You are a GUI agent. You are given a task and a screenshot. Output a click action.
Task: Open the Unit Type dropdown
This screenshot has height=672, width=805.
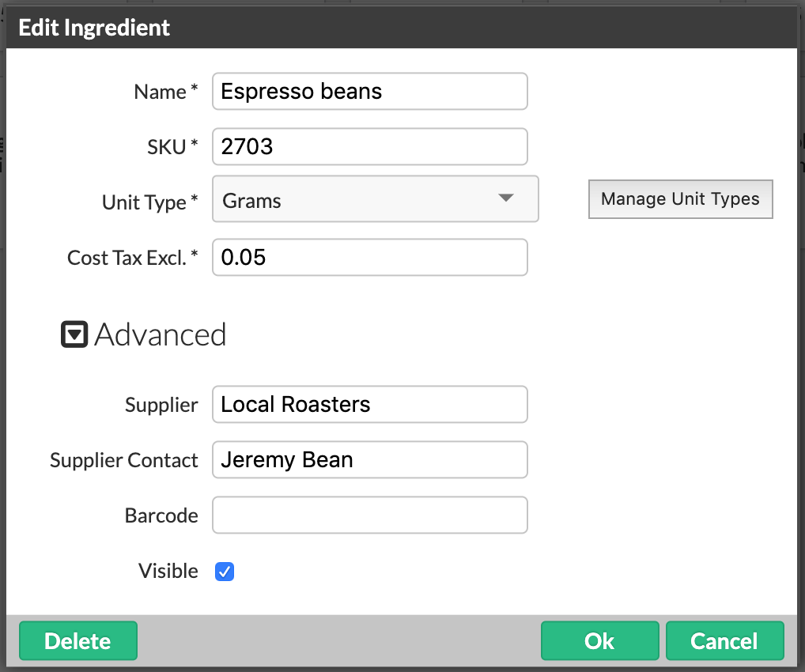[x=376, y=199]
